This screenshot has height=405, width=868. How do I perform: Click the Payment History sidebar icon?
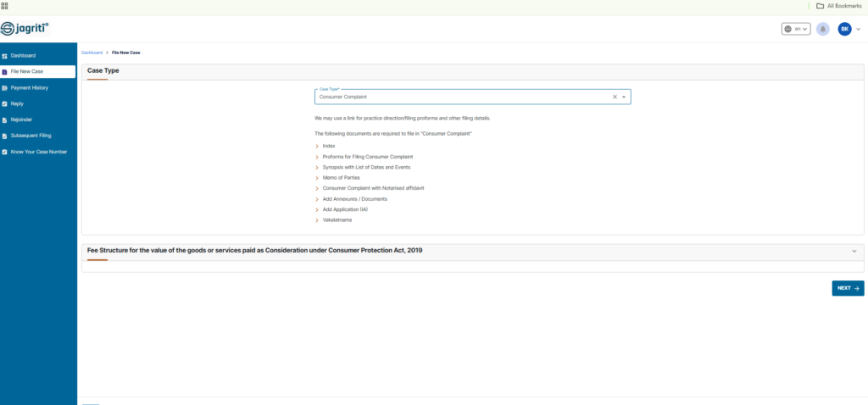4,88
